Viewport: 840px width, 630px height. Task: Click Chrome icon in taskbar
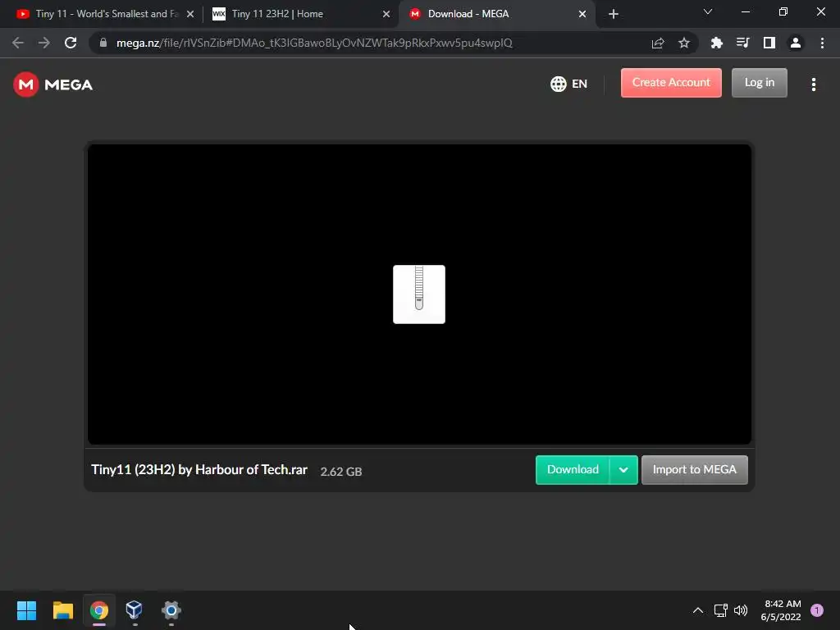click(99, 610)
